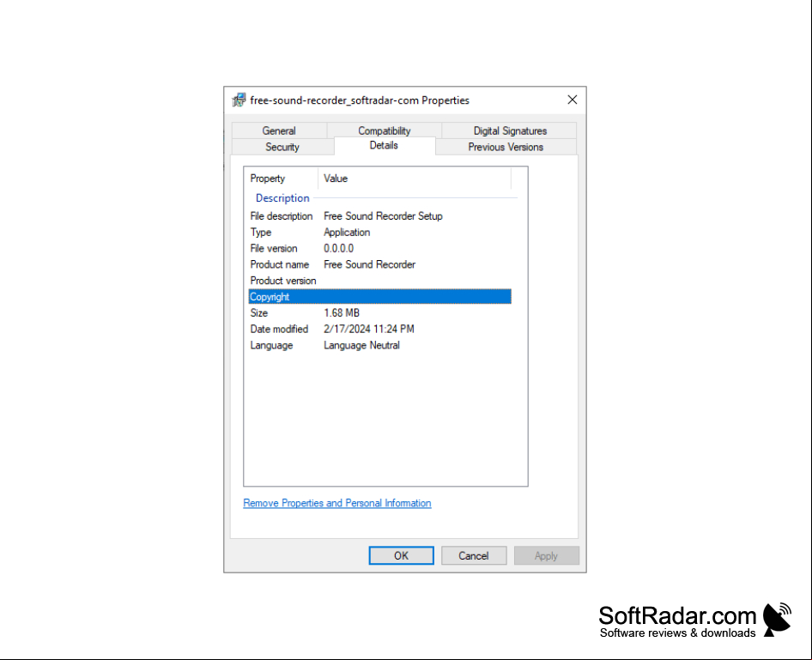This screenshot has height=660, width=812.
Task: Select the Size row
Action: (x=379, y=312)
